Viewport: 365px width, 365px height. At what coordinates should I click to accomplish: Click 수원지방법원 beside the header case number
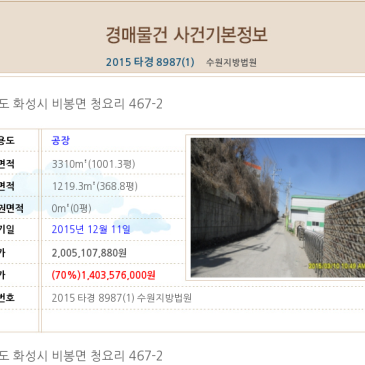[x=231, y=62]
